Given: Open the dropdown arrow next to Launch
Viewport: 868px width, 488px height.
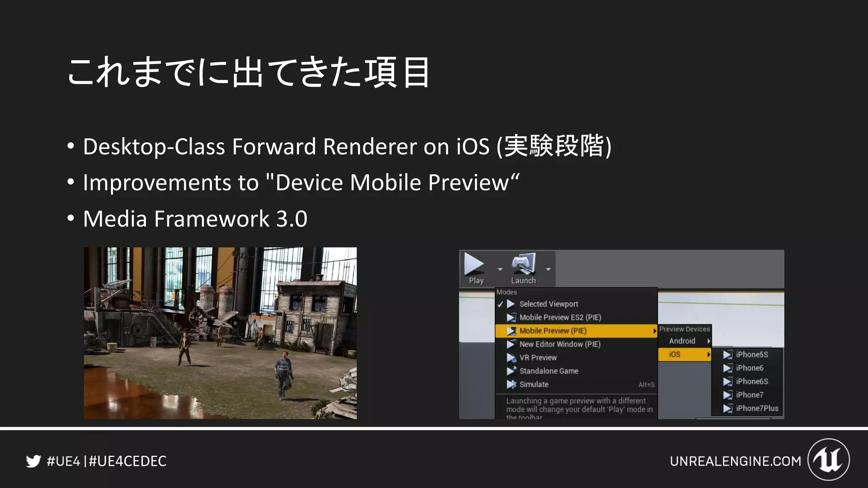Looking at the screenshot, I should (548, 269).
